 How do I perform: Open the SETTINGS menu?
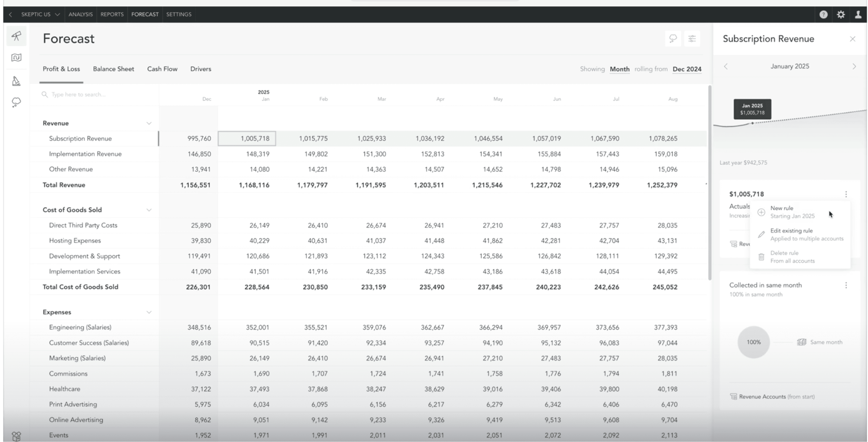point(179,15)
